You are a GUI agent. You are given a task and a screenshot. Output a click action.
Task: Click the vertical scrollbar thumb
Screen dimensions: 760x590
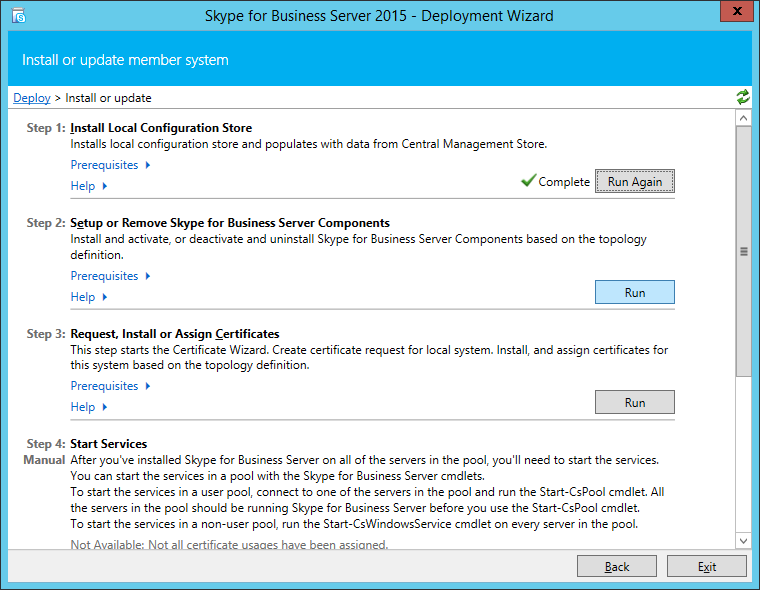click(744, 251)
